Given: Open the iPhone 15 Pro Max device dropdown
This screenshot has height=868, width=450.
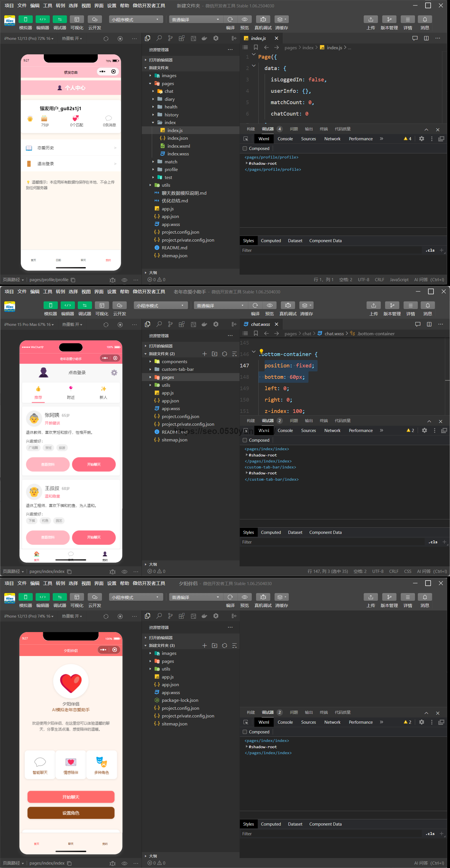Looking at the screenshot, I should click(x=29, y=324).
